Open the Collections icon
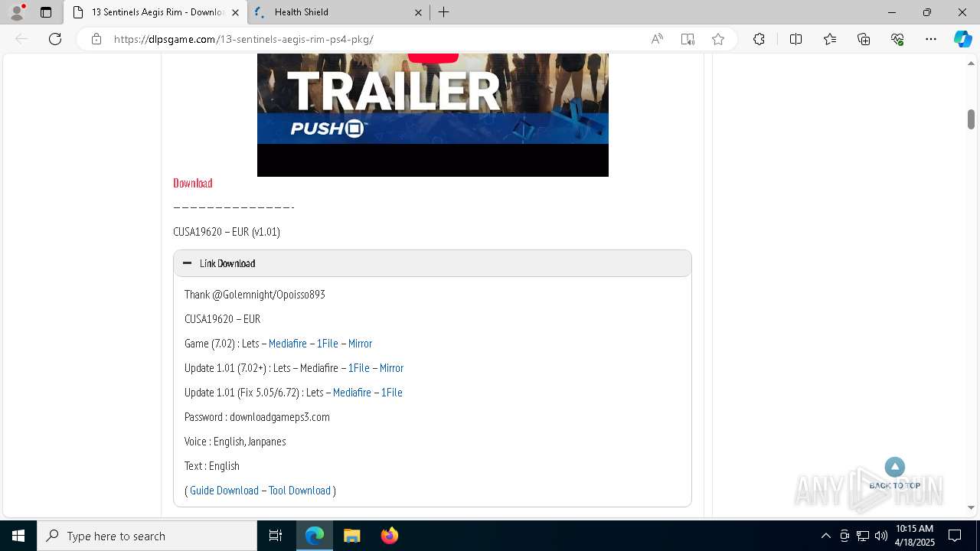This screenshot has height=551, width=980. coord(864,39)
